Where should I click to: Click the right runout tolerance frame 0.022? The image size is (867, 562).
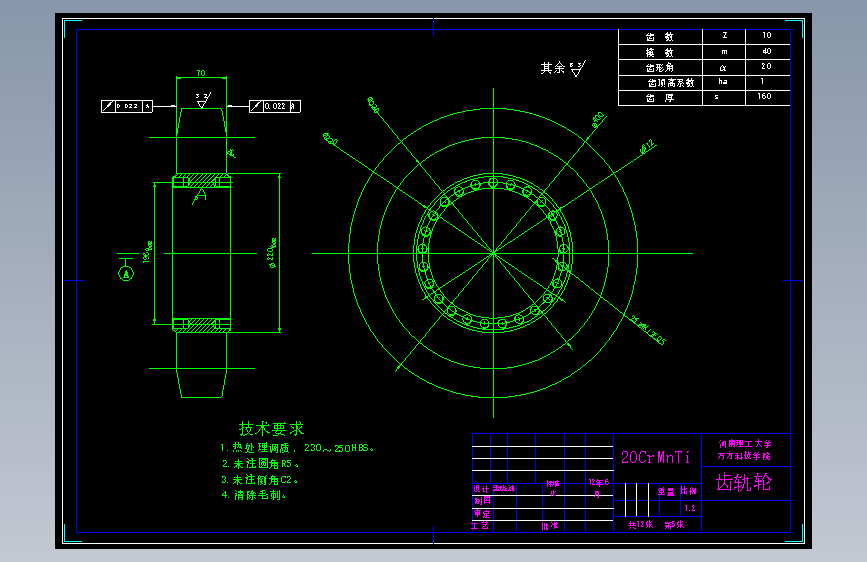[x=275, y=106]
